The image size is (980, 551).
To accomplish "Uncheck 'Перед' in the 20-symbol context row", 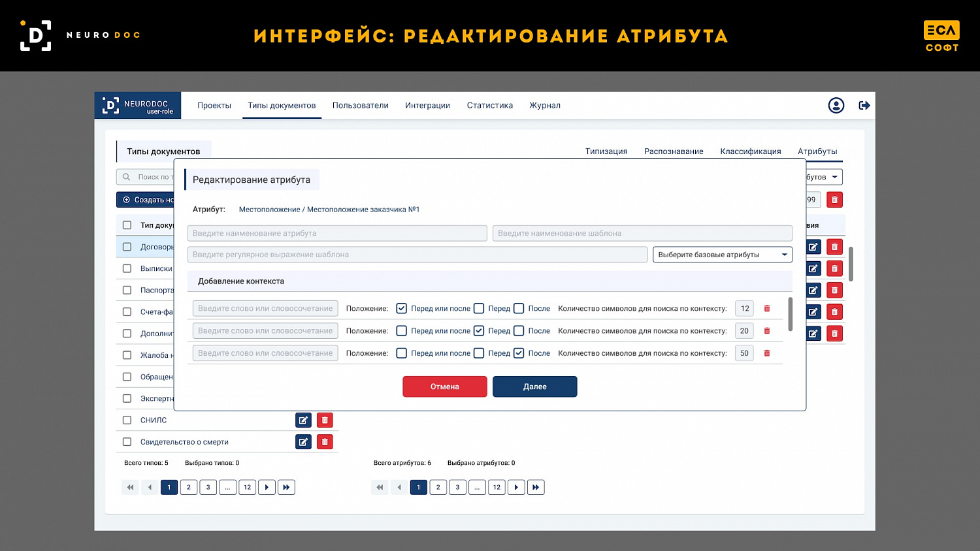I will (x=479, y=331).
